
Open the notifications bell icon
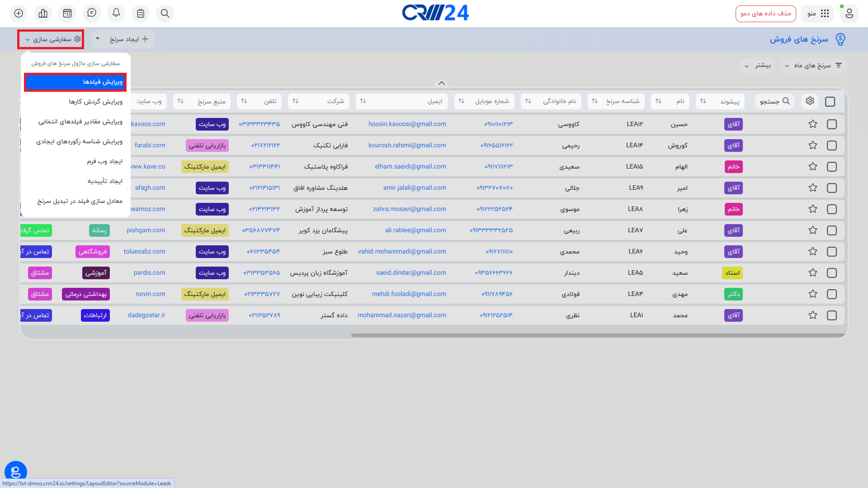point(116,13)
